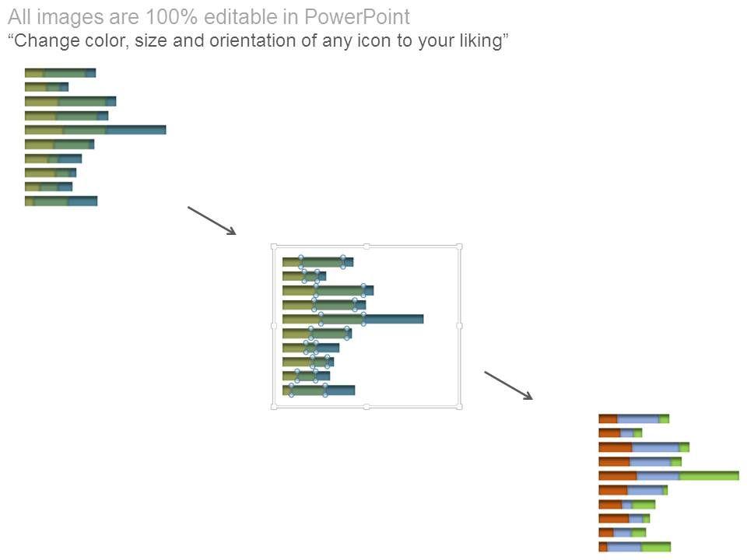Click top-left corner handle of selected chart frame
Image resolution: width=747 pixels, height=560 pixels.
(x=274, y=247)
